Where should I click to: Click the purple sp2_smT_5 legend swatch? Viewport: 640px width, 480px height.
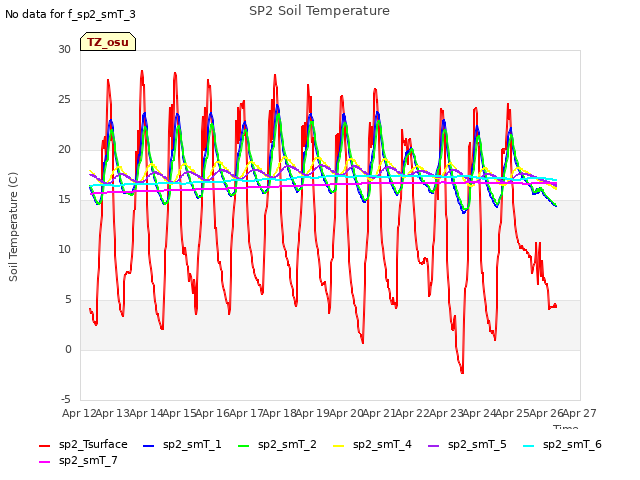(433, 446)
